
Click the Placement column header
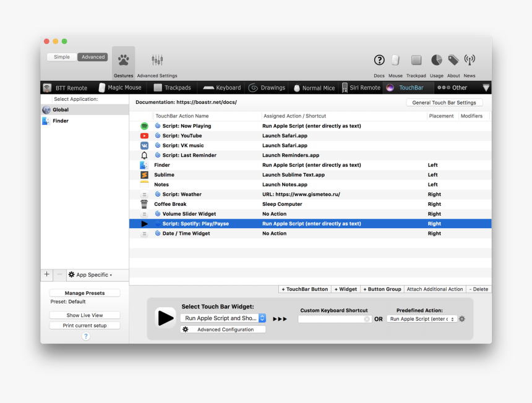pos(441,116)
